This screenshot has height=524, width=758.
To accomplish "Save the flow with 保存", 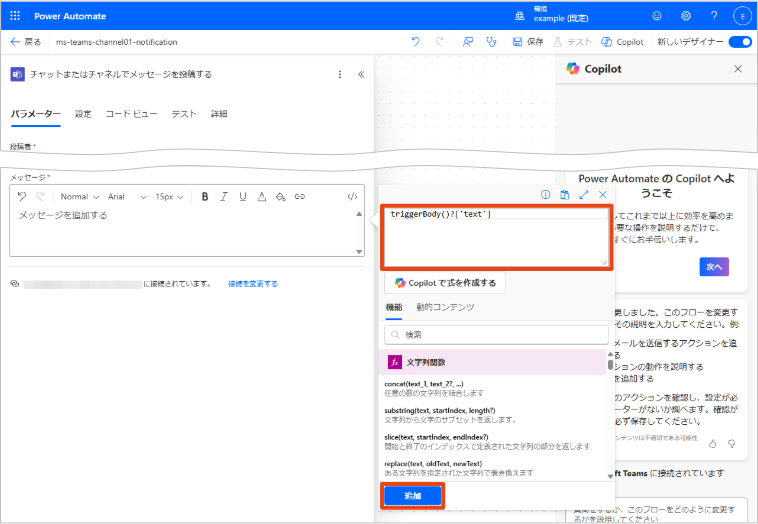I will (528, 42).
